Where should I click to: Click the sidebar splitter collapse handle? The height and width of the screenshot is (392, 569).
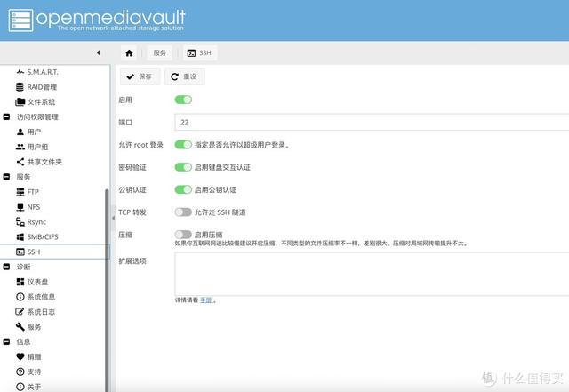(x=113, y=218)
